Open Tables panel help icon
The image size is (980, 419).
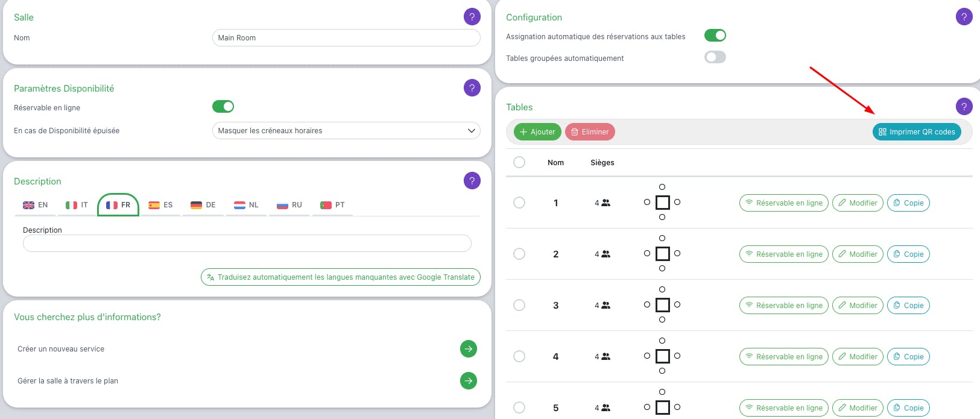pos(964,107)
